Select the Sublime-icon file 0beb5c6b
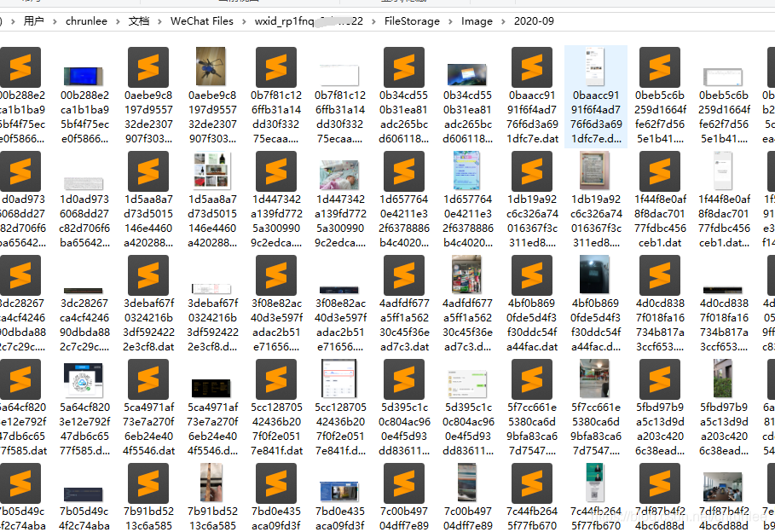This screenshot has width=775, height=532. pyautogui.click(x=660, y=67)
